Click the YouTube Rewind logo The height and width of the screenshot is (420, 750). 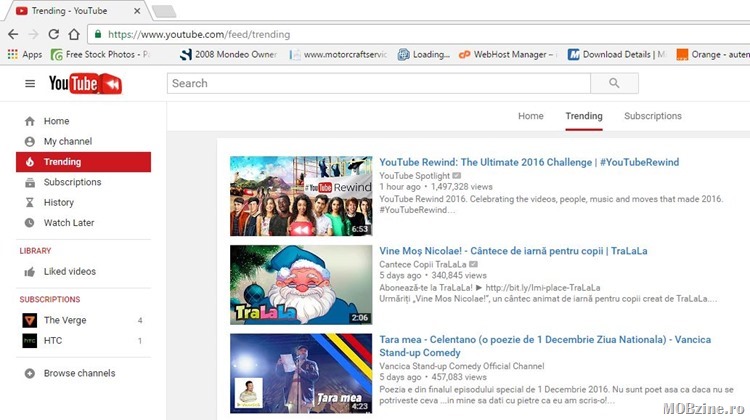(85, 84)
